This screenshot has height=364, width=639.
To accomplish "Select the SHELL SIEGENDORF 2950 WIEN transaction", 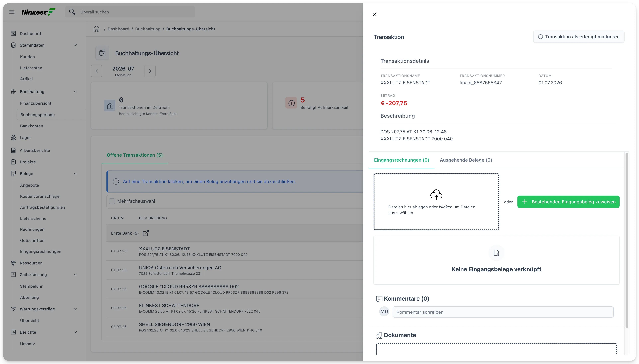I will pos(234,327).
